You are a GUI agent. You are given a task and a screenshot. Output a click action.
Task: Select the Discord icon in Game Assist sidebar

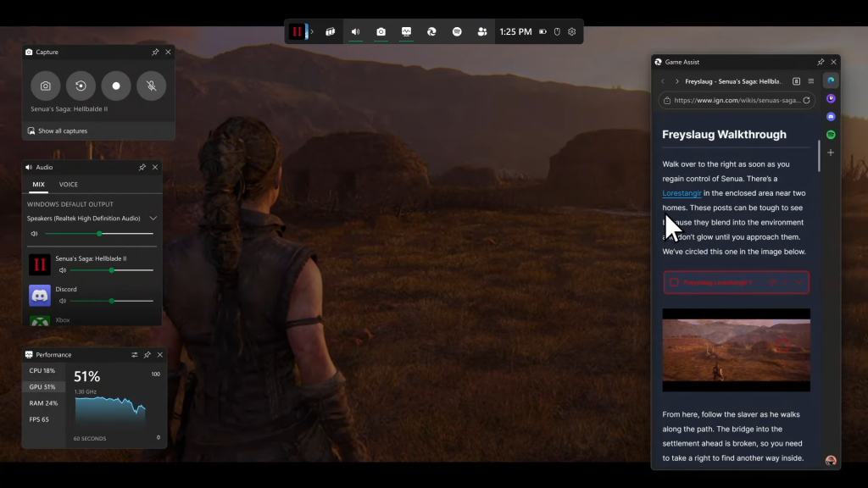click(831, 116)
